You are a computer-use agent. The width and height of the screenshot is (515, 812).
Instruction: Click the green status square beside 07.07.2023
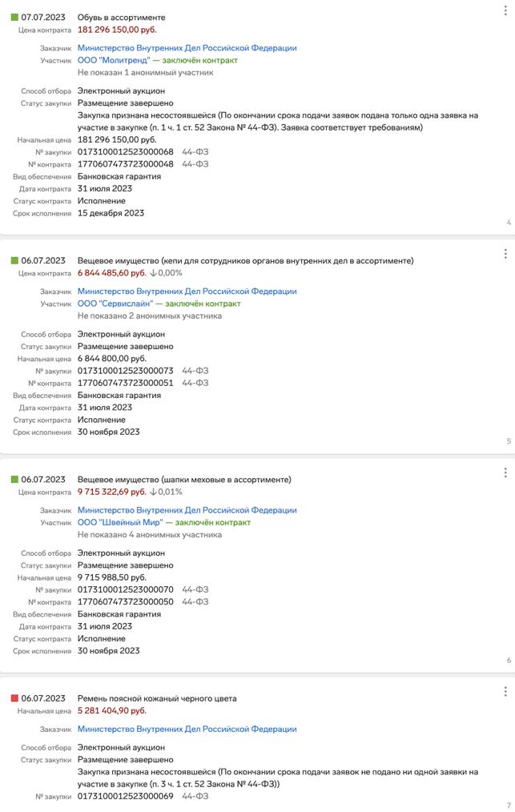(14, 18)
